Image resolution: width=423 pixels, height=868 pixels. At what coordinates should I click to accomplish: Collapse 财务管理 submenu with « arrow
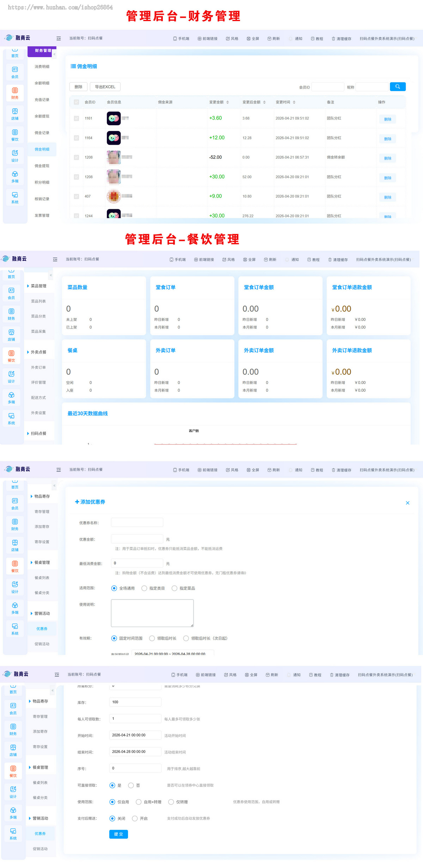click(x=54, y=54)
